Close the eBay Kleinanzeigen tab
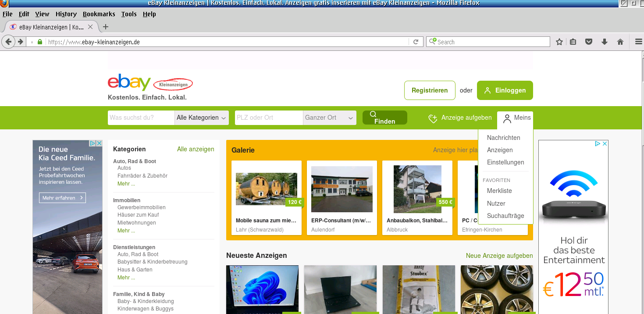644x314 pixels. (90, 27)
